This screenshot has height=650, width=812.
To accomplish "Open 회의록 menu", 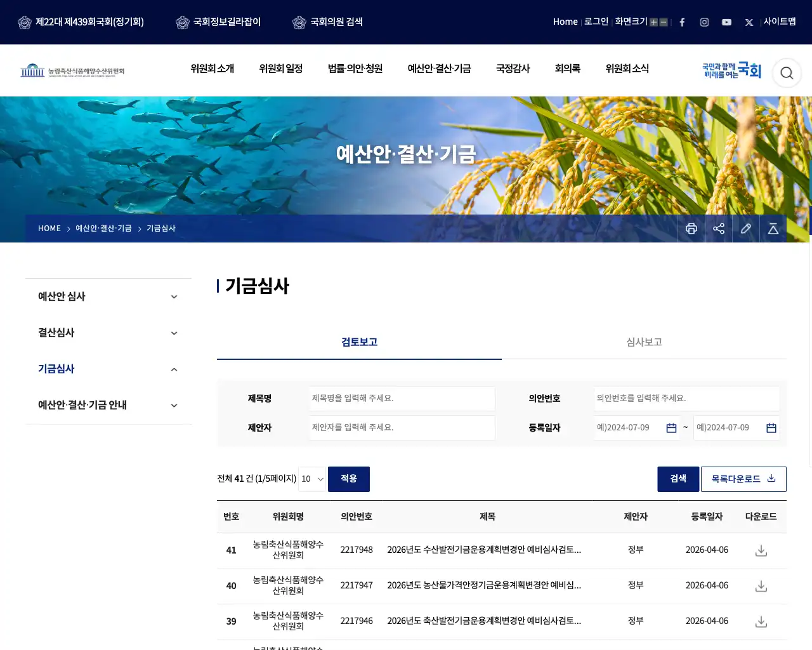I will pyautogui.click(x=567, y=69).
